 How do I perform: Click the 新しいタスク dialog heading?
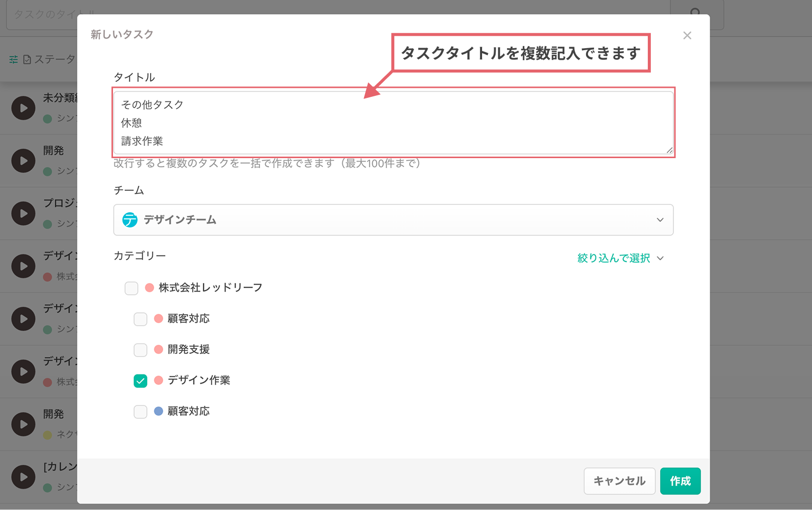tap(122, 35)
